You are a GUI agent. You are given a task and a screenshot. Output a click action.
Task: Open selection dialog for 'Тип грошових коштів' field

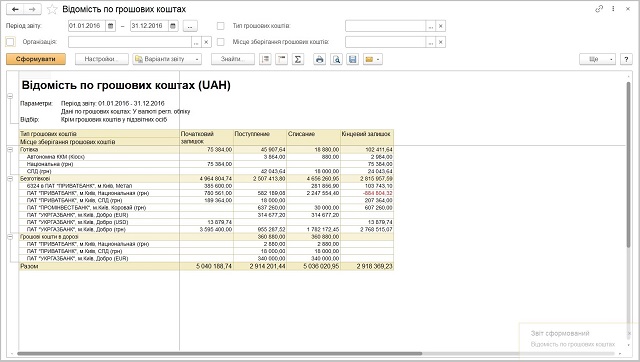pos(431,26)
